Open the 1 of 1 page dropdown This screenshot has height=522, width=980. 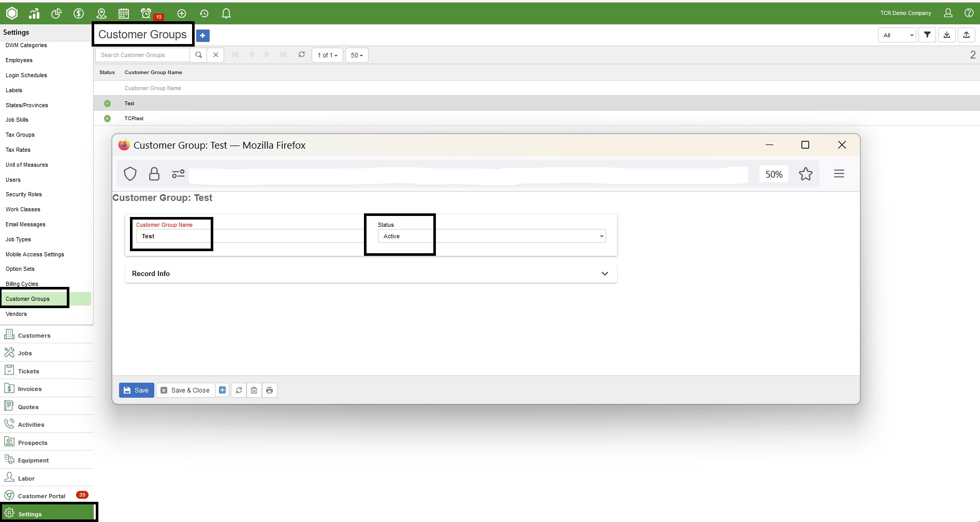[327, 55]
